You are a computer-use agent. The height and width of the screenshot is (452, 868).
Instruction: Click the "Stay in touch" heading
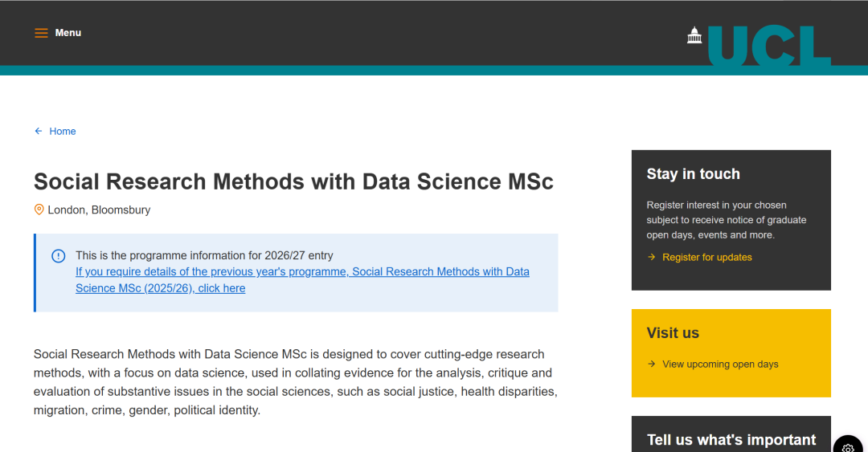tap(693, 174)
